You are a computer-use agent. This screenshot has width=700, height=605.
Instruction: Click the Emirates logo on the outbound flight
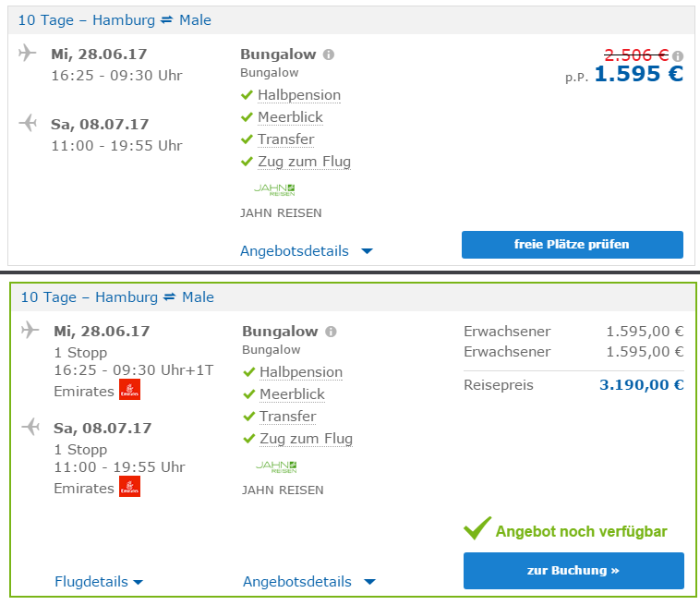click(x=129, y=390)
